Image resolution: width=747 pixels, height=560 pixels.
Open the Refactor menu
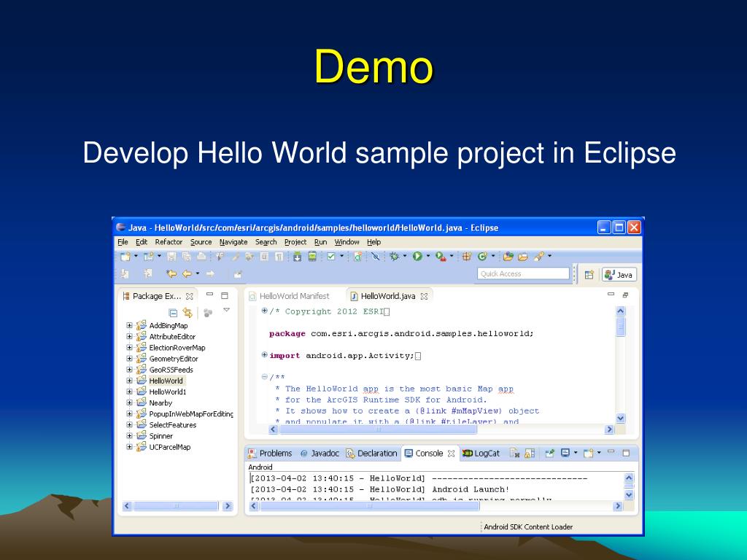point(169,242)
